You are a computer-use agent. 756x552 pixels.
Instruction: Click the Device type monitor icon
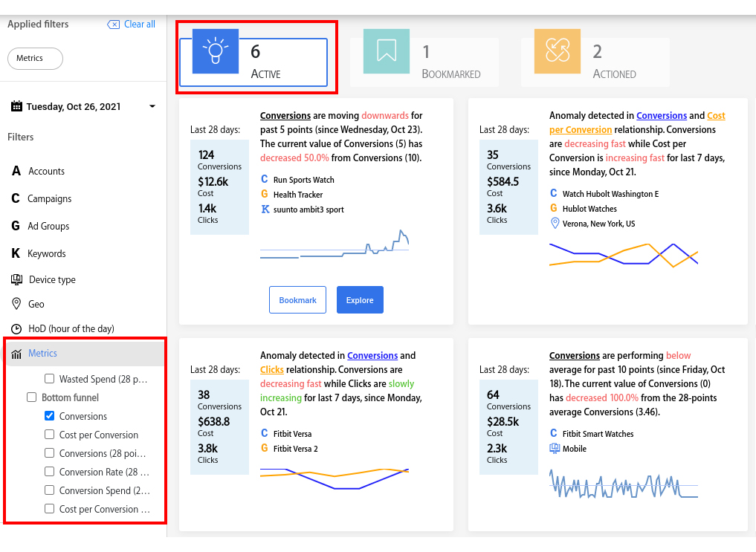point(17,279)
